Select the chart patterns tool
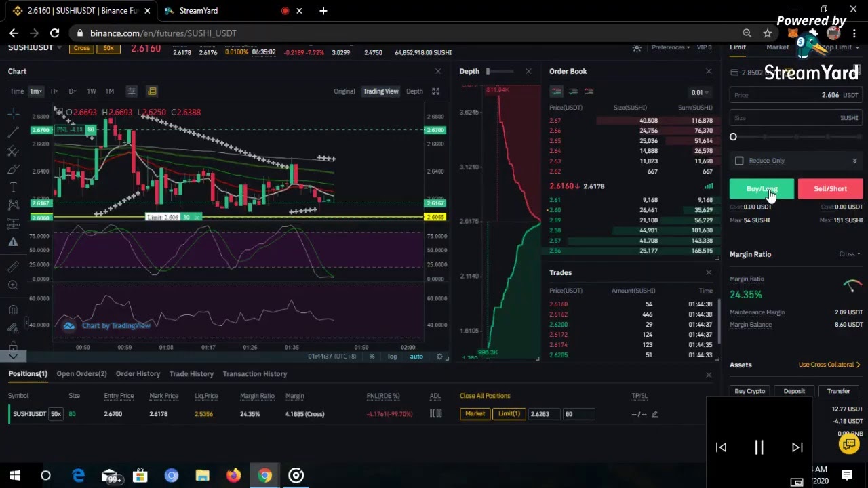Viewport: 868px width, 488px height. [13, 205]
